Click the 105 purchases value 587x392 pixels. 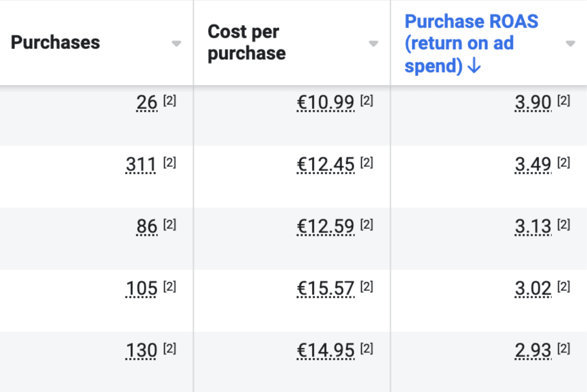[x=141, y=289]
